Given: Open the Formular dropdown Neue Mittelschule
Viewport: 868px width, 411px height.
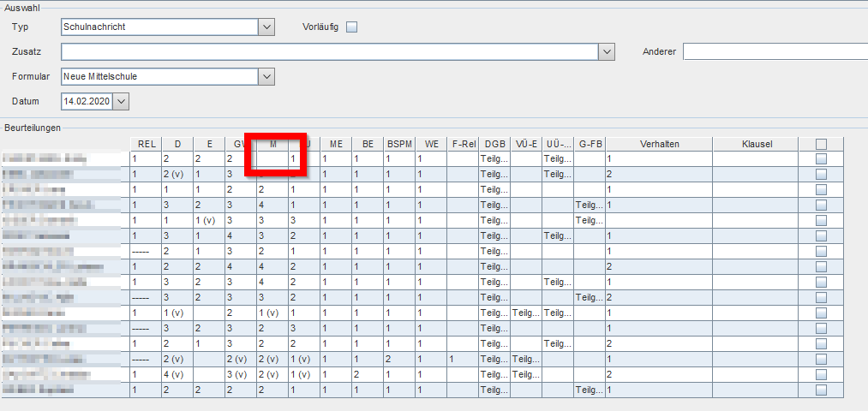Looking at the screenshot, I should pos(266,76).
